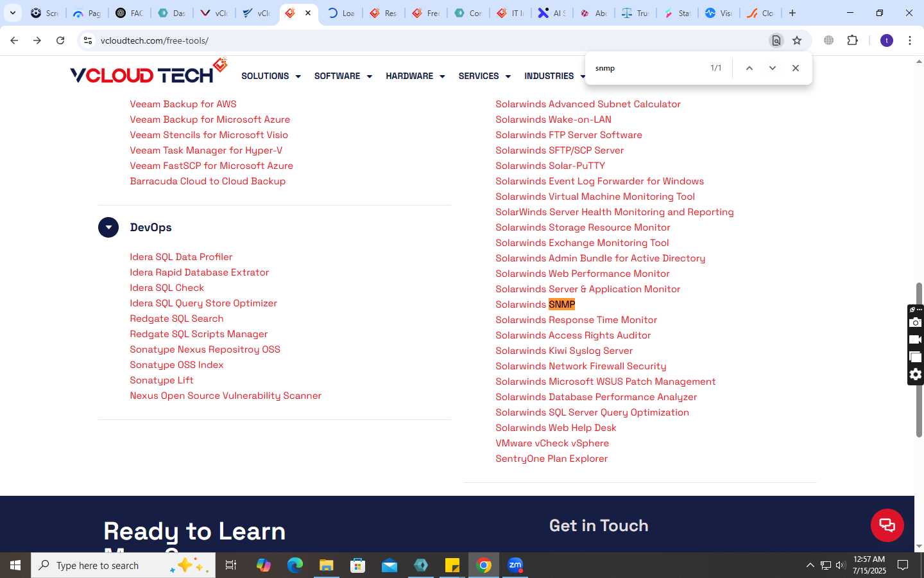This screenshot has height=578, width=924.
Task: Open Barracuda Cloud to Cloud Backup link
Action: (x=207, y=181)
